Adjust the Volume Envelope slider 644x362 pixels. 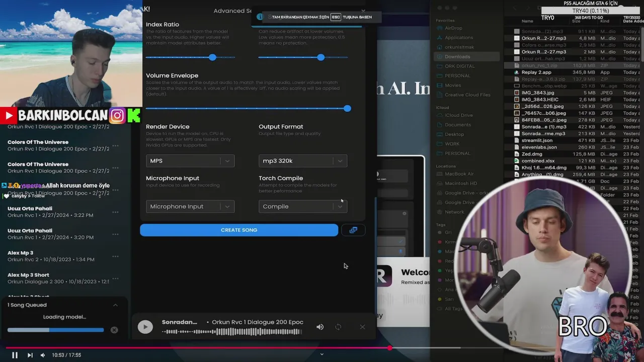(347, 109)
